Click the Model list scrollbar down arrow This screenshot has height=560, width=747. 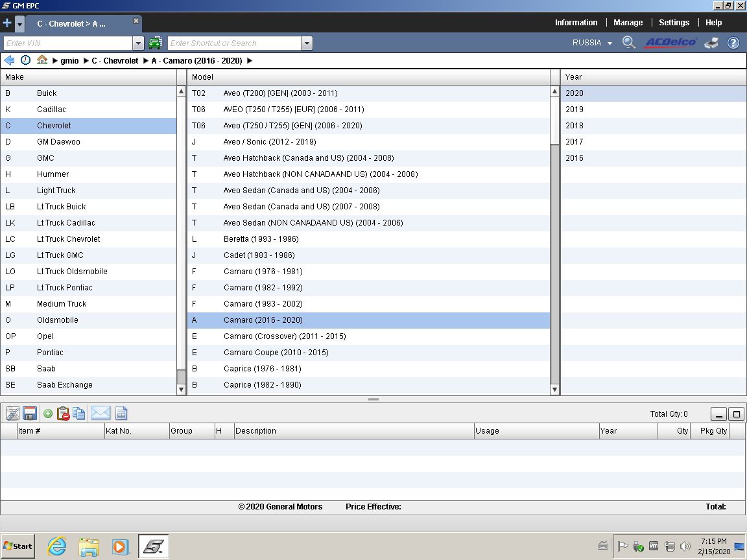pos(554,390)
